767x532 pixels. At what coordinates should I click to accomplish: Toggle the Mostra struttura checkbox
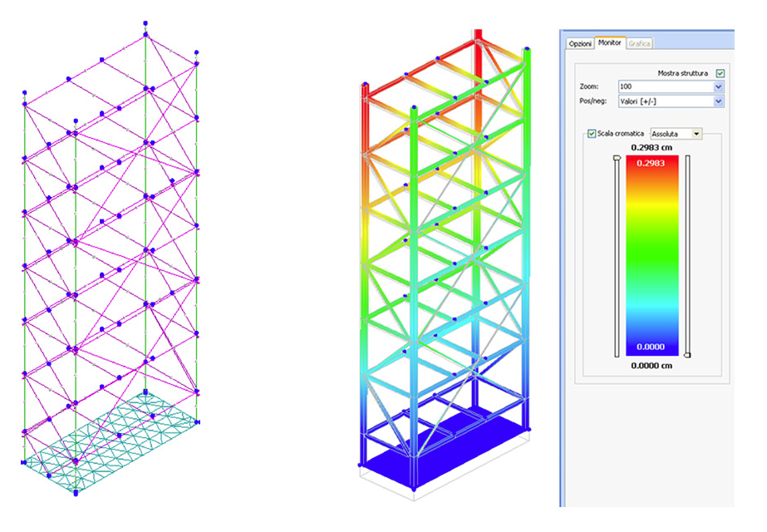pyautogui.click(x=720, y=73)
